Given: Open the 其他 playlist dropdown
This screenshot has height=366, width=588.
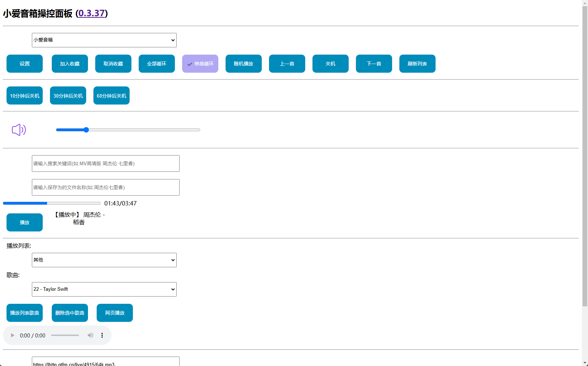Looking at the screenshot, I should point(104,260).
